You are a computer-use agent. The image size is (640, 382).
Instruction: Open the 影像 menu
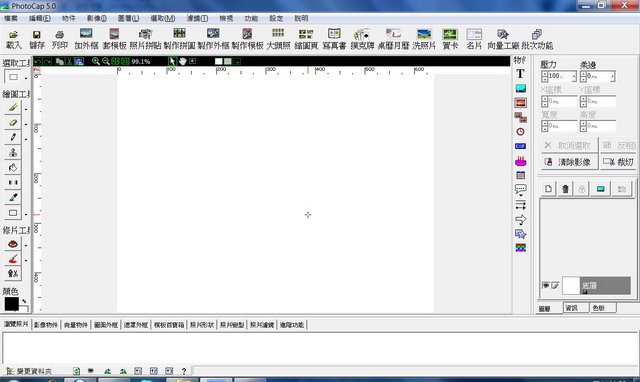[x=97, y=18]
